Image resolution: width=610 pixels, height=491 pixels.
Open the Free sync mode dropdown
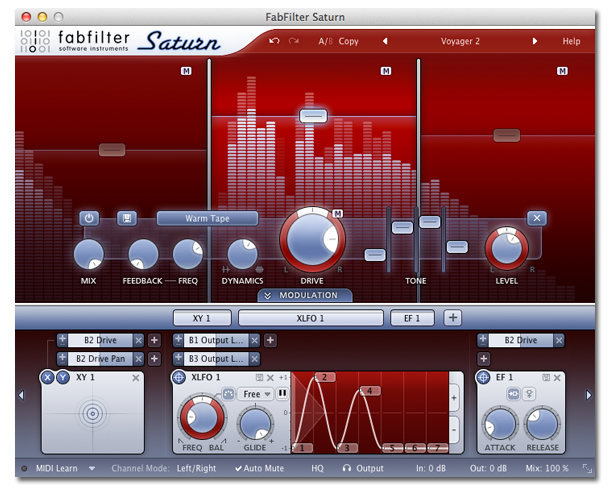coord(256,394)
